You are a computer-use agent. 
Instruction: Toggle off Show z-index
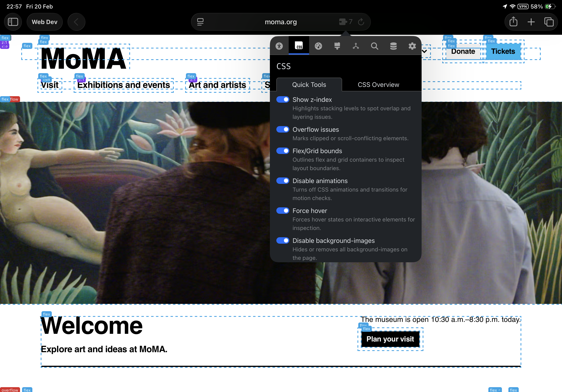(x=283, y=100)
